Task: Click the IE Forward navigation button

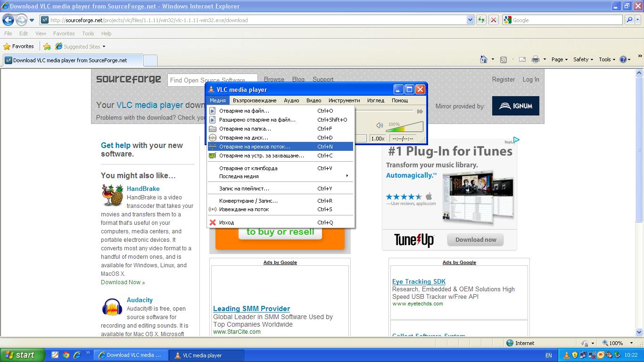Action: pos(21,20)
